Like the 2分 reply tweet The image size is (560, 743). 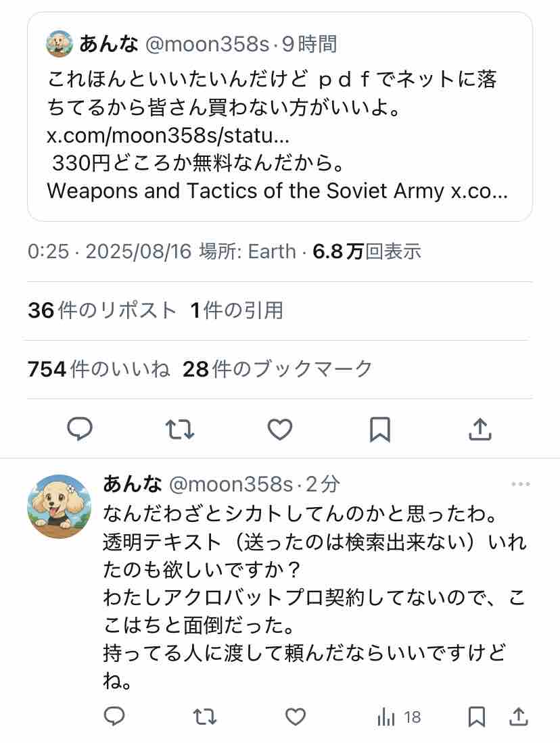(x=295, y=717)
